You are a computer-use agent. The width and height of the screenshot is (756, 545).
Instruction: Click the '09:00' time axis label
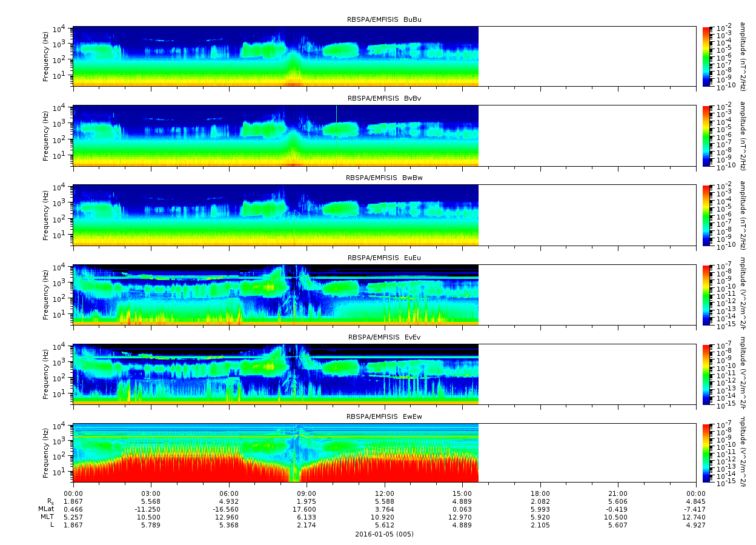click(x=307, y=493)
